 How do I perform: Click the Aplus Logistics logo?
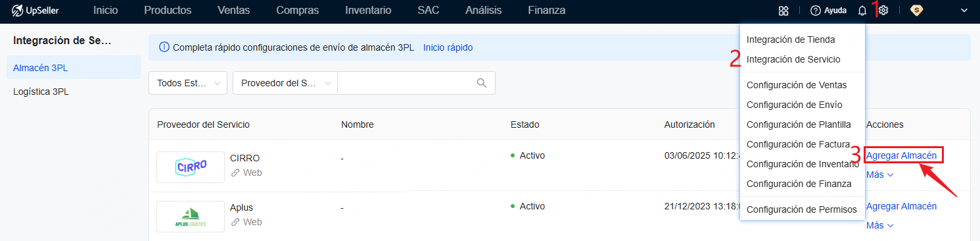[x=191, y=217]
